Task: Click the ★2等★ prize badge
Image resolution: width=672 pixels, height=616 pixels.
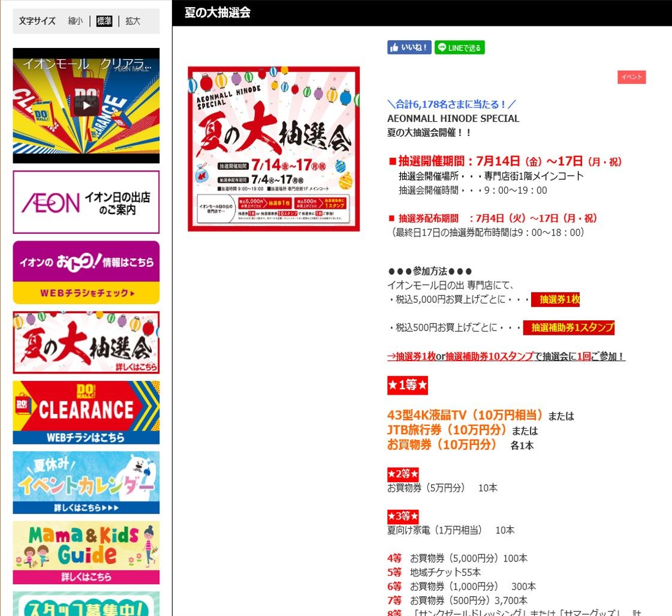Action: tap(403, 474)
